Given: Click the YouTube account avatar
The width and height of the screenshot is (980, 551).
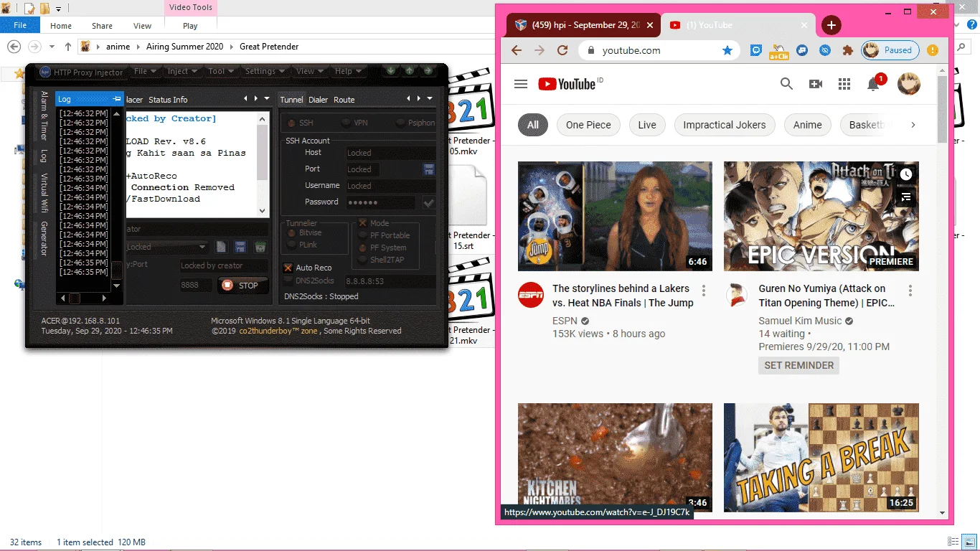Looking at the screenshot, I should click(909, 84).
